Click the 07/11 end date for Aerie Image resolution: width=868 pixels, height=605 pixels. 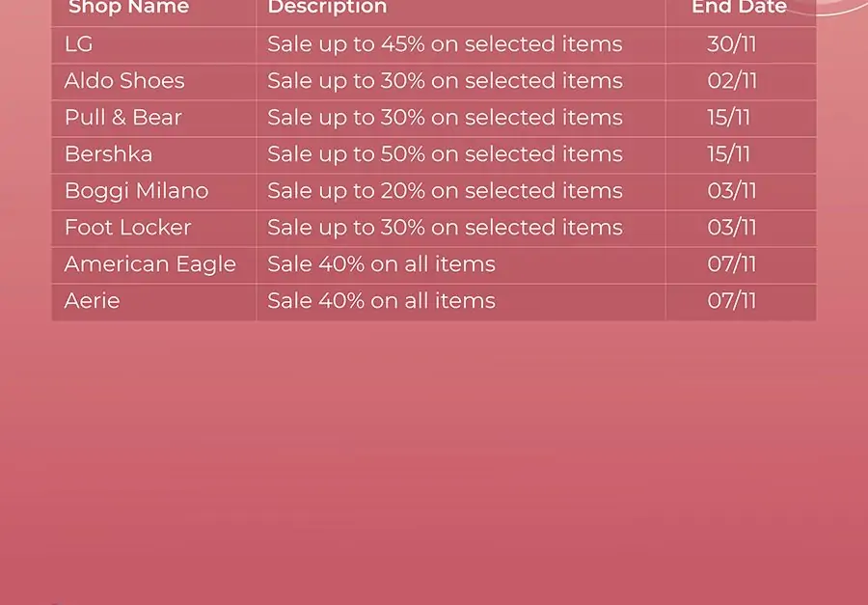coord(731,301)
